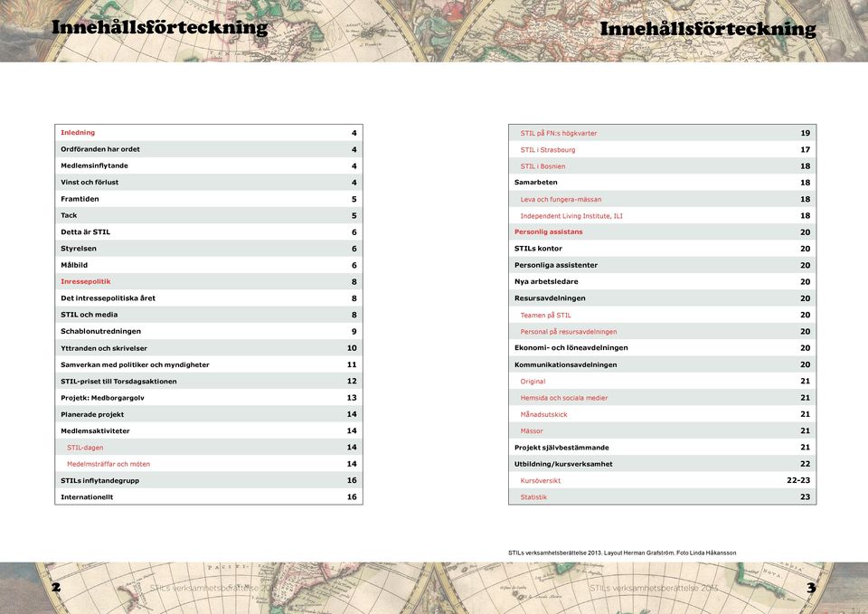Click 'Nya arbetsledare' entry
Viewport: 868px width, 614px height.
(663, 282)
